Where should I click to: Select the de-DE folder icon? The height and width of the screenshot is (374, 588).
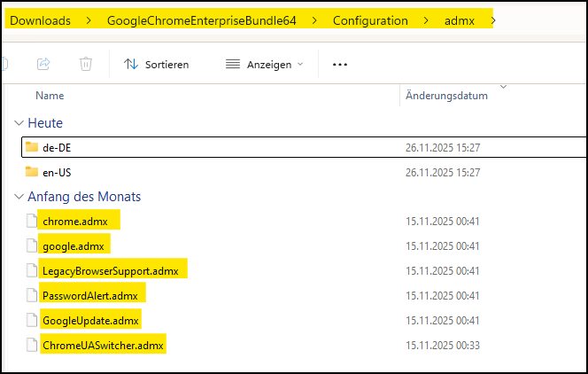[x=32, y=146]
